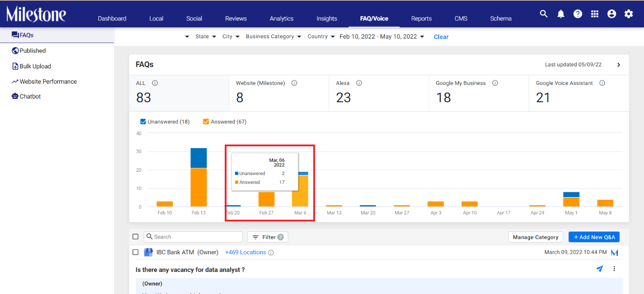
Task: Toggle the Answered (67) checkbox
Action: click(x=206, y=121)
